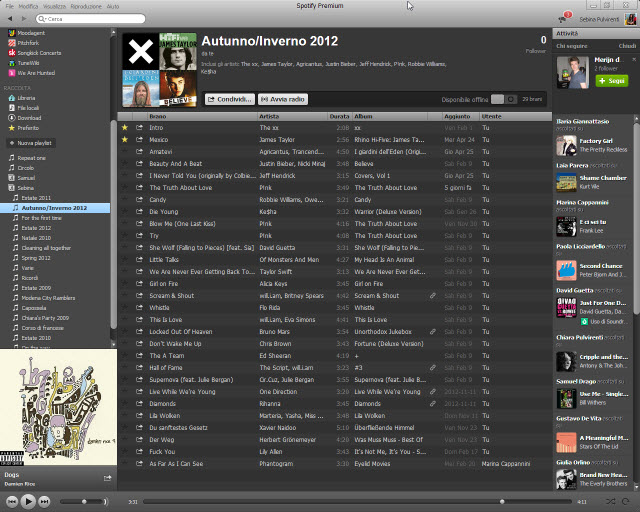
Task: Click the Condividi share button
Action: coord(228,99)
